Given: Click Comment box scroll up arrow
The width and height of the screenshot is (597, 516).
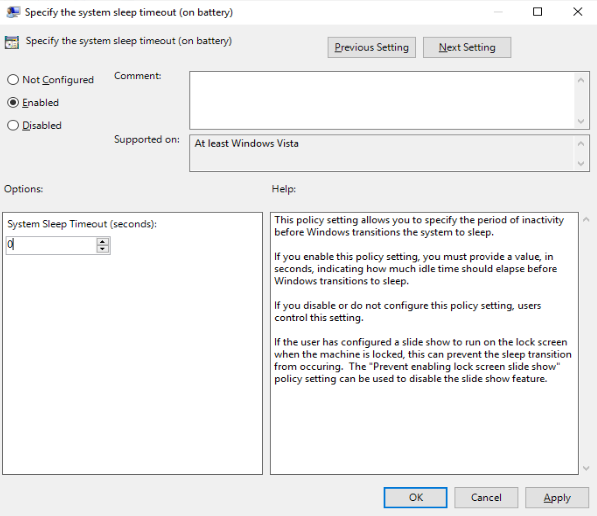Looking at the screenshot, I should [x=581, y=80].
